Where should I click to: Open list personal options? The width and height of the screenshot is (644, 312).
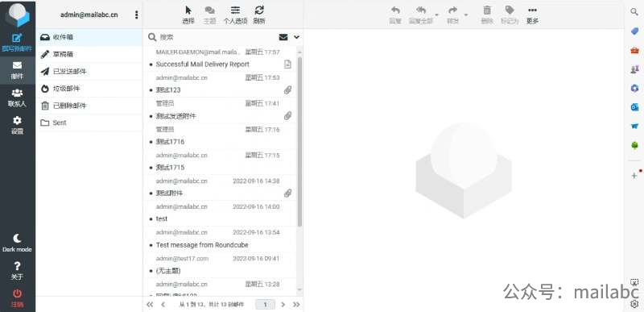tap(235, 15)
